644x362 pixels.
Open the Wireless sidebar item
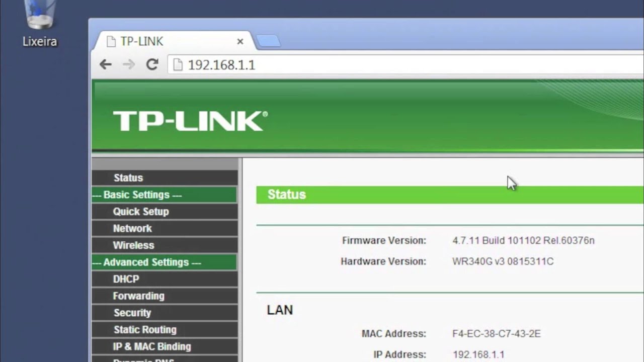pyautogui.click(x=164, y=245)
